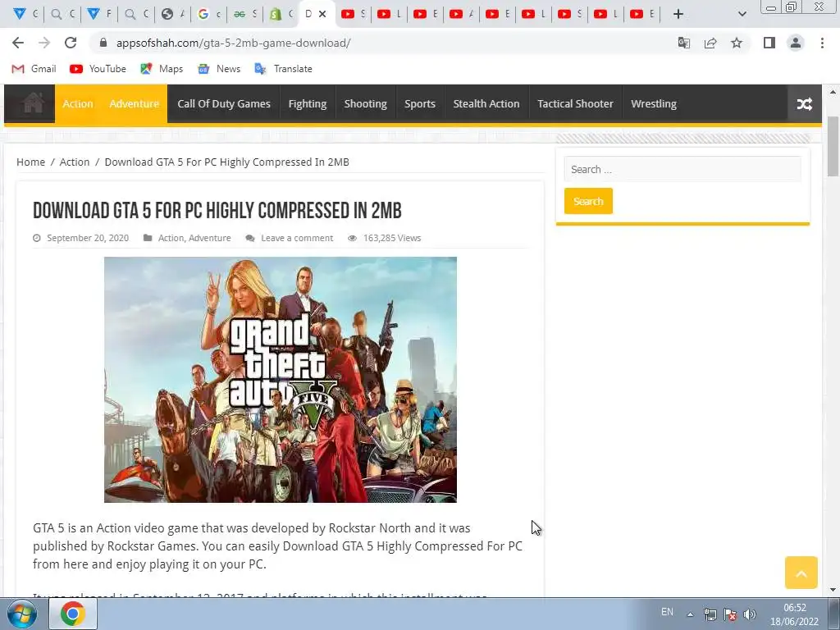The width and height of the screenshot is (840, 630).
Task: Switch to the globe-icon tab
Action: [x=172, y=14]
